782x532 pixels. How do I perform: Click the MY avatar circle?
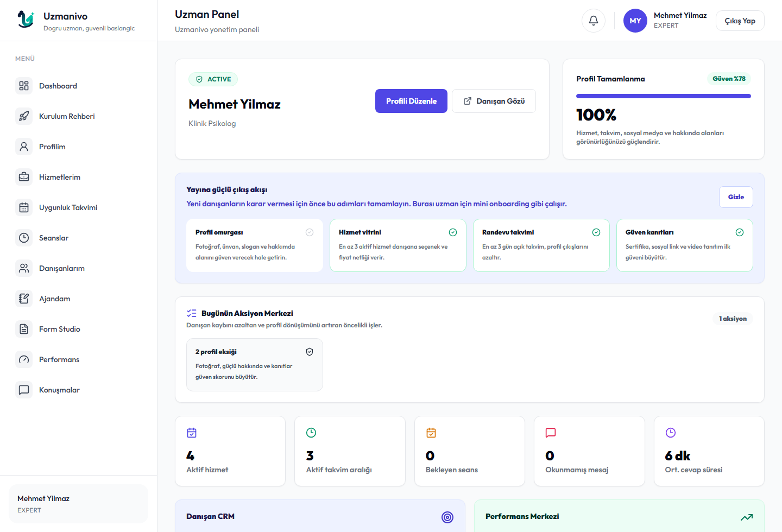click(635, 21)
